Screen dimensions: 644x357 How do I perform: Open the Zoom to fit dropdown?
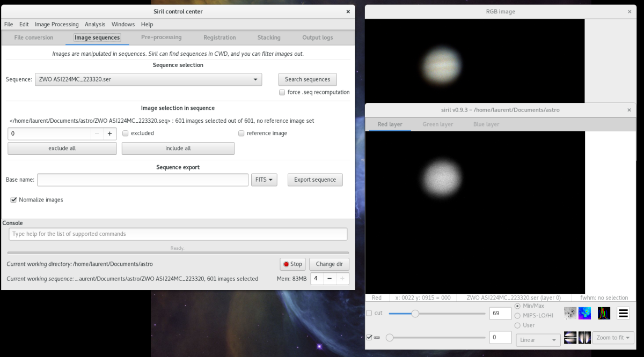click(613, 338)
